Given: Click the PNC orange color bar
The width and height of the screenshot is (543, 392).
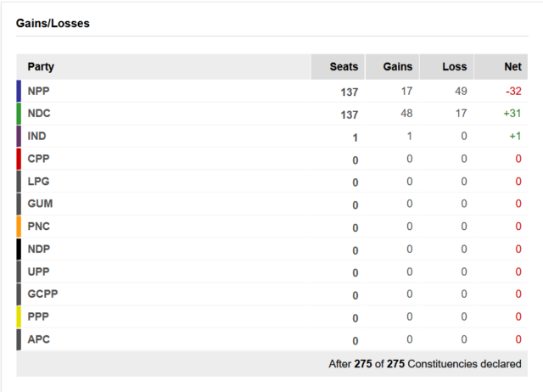Looking at the screenshot, I should [x=19, y=227].
